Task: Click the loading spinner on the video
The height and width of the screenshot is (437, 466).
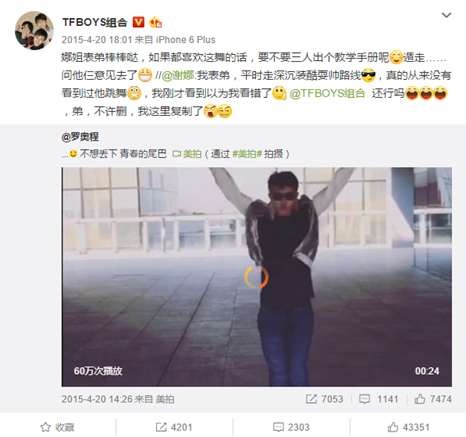Action: (x=256, y=277)
